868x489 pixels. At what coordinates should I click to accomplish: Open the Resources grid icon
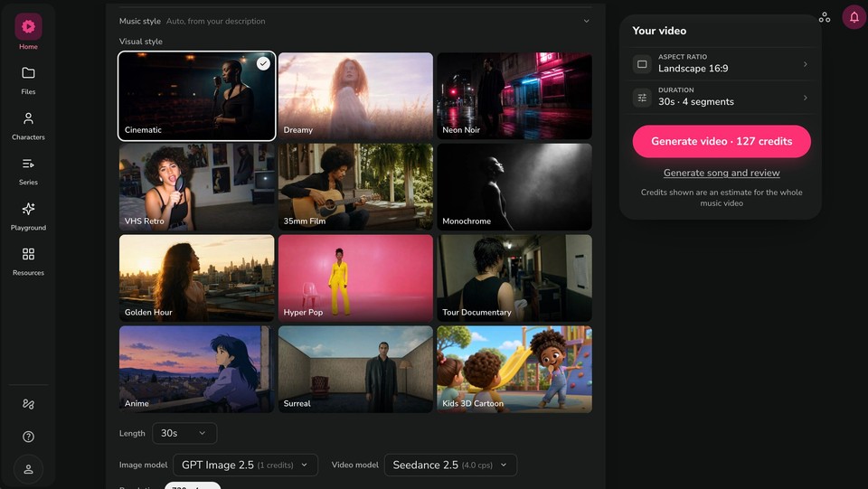point(28,254)
